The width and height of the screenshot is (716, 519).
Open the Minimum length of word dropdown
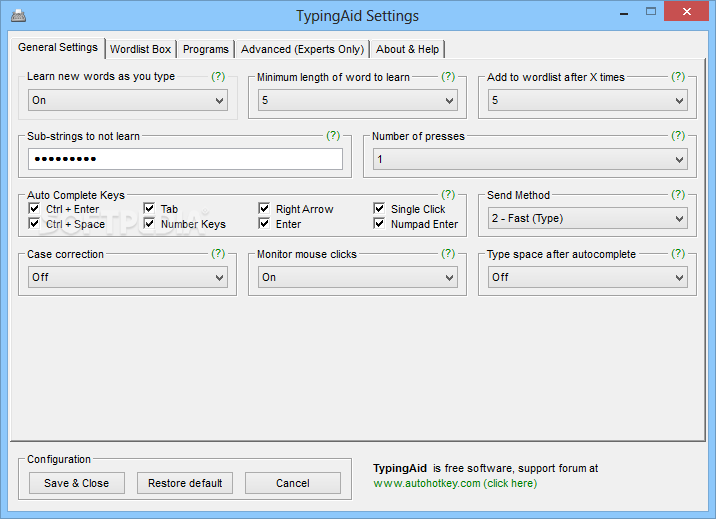(358, 100)
